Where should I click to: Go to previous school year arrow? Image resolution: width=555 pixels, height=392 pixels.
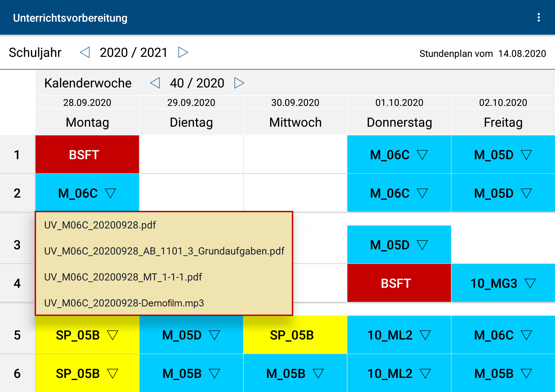click(x=85, y=52)
